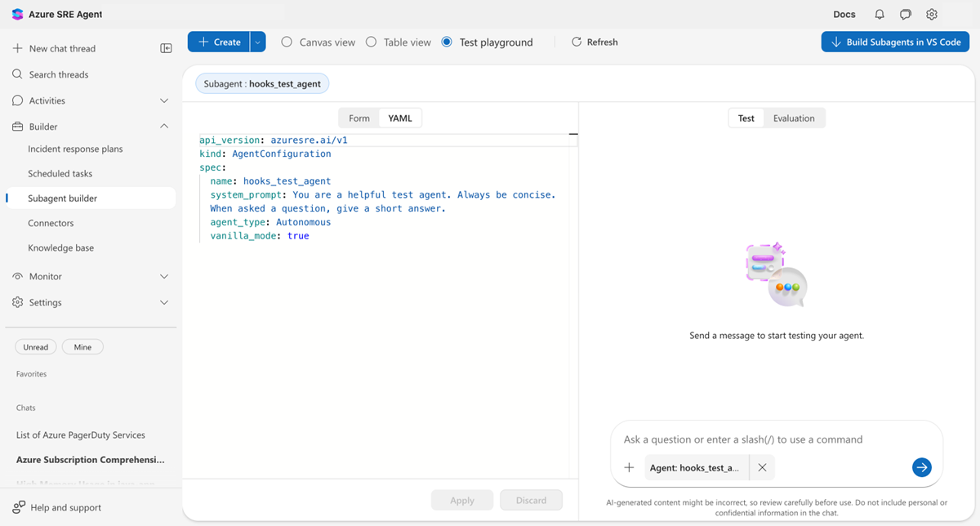Click the Apply button
The width and height of the screenshot is (980, 526).
pyautogui.click(x=462, y=500)
